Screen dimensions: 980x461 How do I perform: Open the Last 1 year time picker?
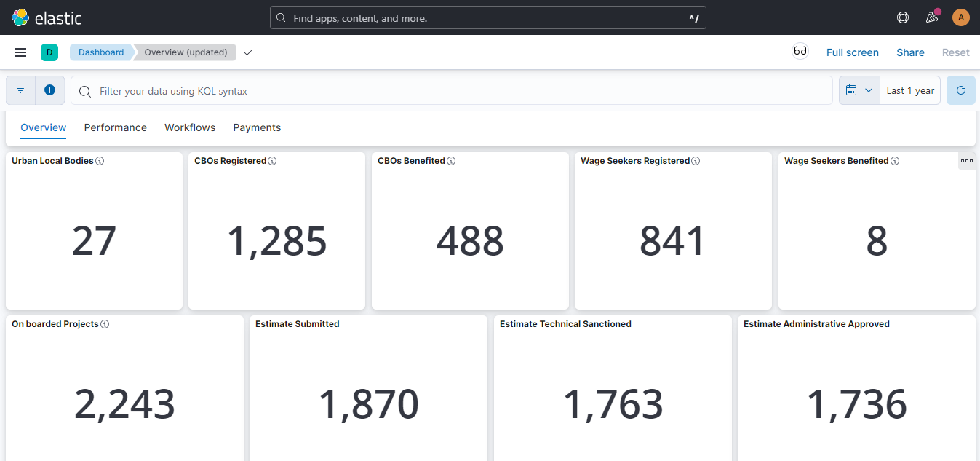(x=909, y=90)
